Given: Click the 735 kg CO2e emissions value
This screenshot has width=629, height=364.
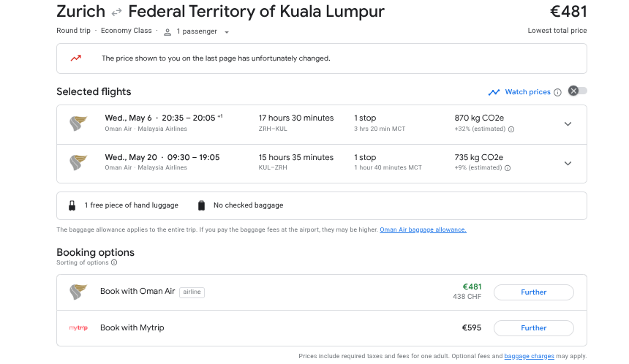Looking at the screenshot, I should click(x=478, y=157).
